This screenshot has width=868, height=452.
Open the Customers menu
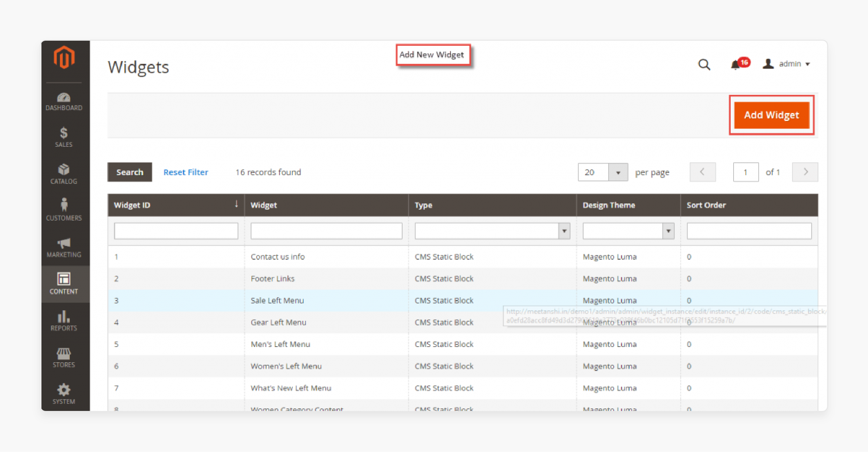click(64, 210)
